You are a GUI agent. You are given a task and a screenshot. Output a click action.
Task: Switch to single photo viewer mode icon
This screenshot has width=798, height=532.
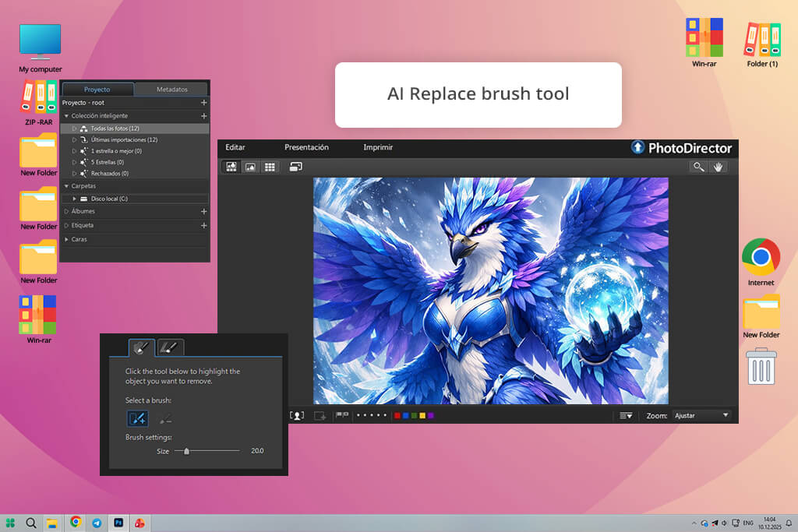coord(250,167)
